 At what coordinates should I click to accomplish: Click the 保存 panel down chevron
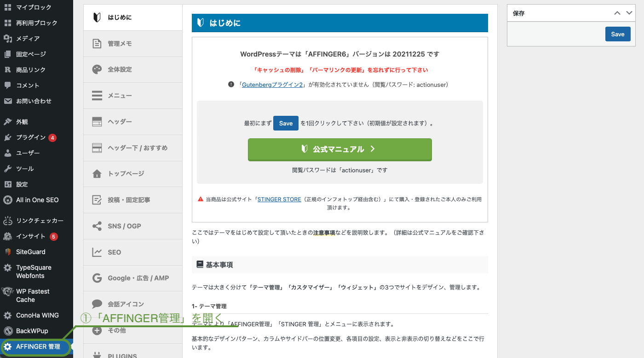click(x=629, y=13)
